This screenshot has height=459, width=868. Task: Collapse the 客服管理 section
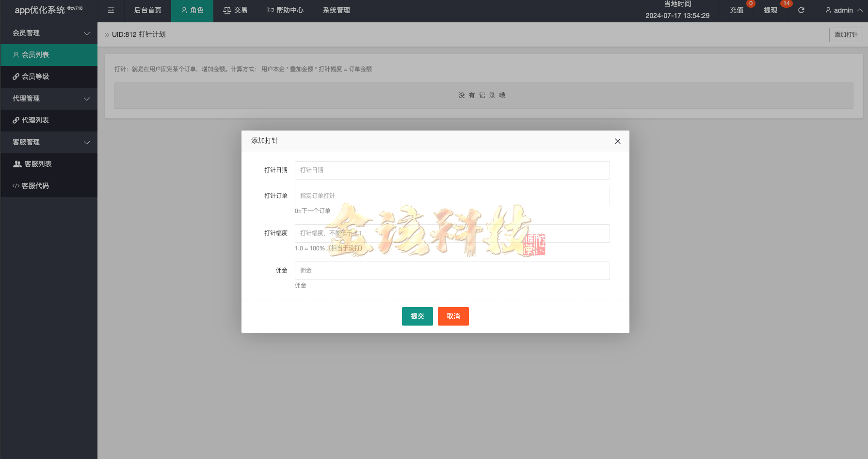(48, 142)
